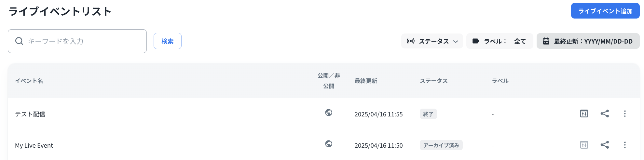Viewport: 644px width, 160px height.
Task: Click the アーカイブ済み status badge
Action: coord(441,145)
